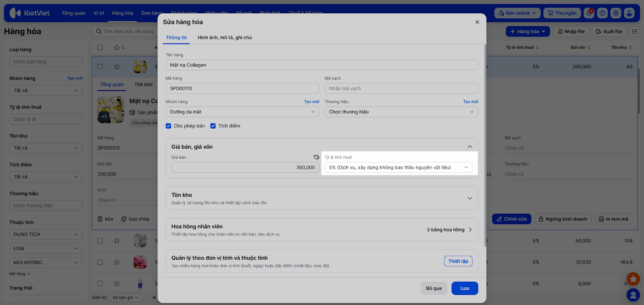Open the Vị trí menu
The width and height of the screenshot is (644, 305).
(99, 13)
